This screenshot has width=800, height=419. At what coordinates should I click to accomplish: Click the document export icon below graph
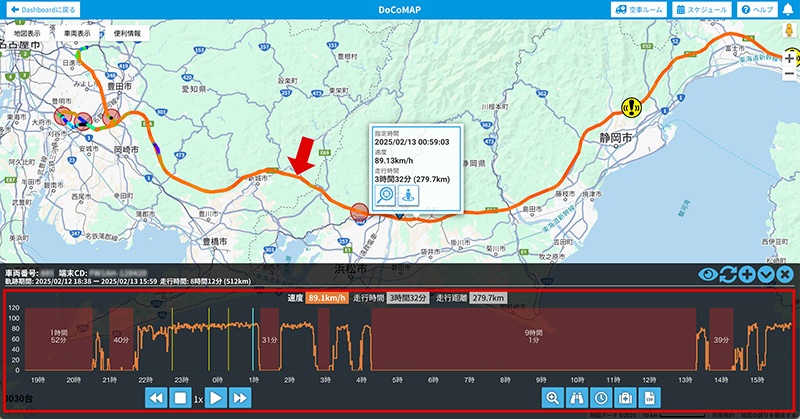(x=649, y=398)
